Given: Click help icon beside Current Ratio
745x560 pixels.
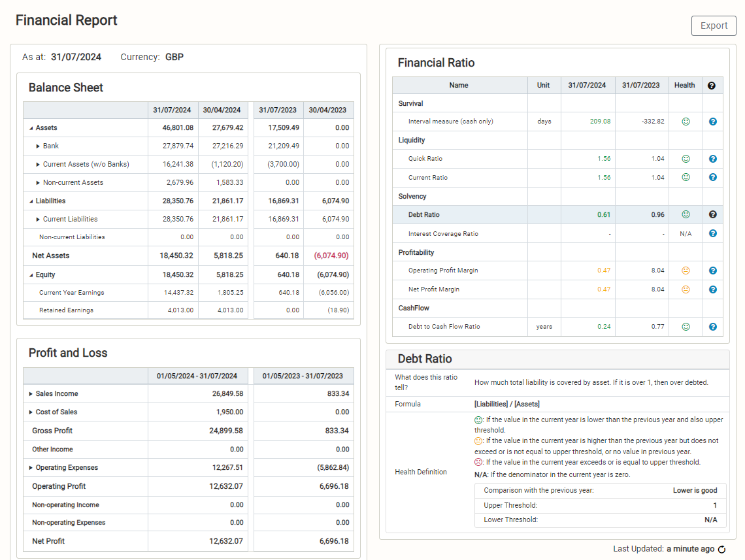Looking at the screenshot, I should pyautogui.click(x=713, y=177).
